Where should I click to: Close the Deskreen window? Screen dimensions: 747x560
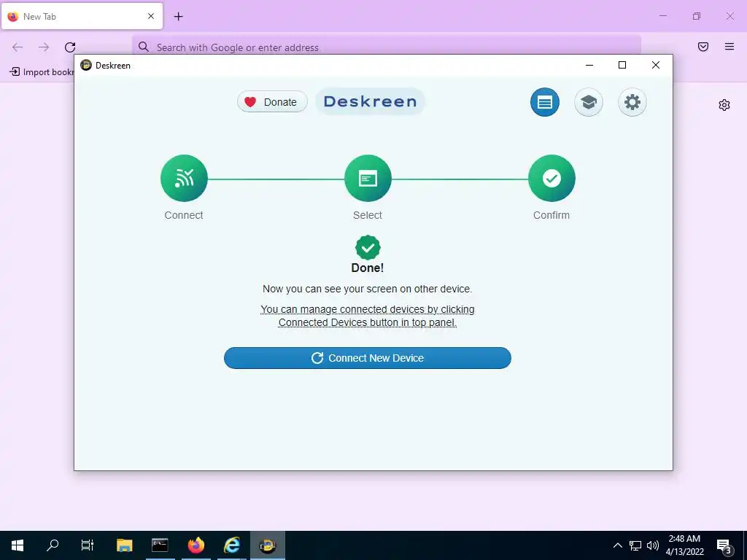(656, 65)
